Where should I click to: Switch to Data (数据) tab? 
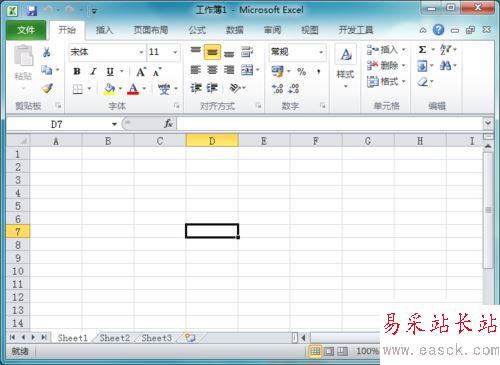pos(234,30)
